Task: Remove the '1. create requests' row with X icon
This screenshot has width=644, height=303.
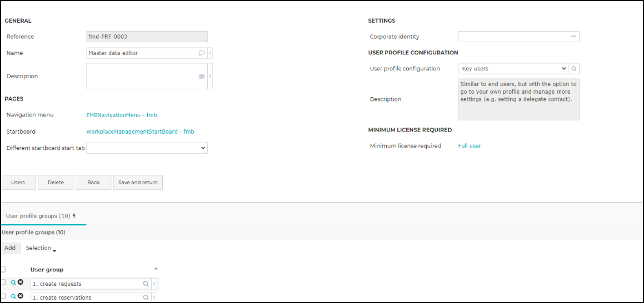Action: click(20, 282)
